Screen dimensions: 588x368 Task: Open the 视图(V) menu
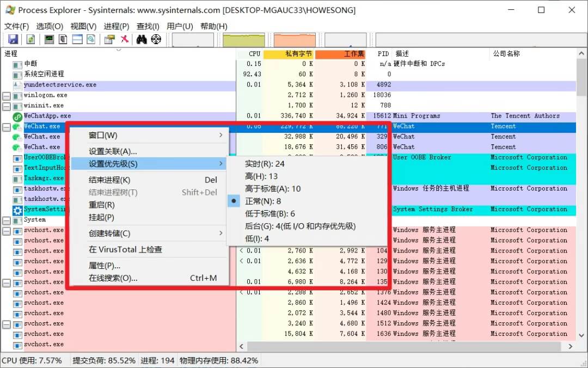coord(83,26)
